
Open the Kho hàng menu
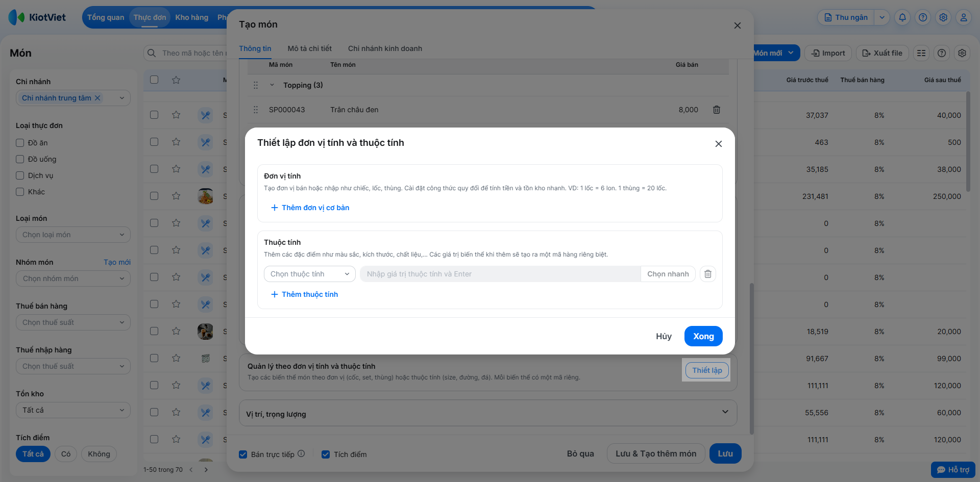tap(192, 17)
